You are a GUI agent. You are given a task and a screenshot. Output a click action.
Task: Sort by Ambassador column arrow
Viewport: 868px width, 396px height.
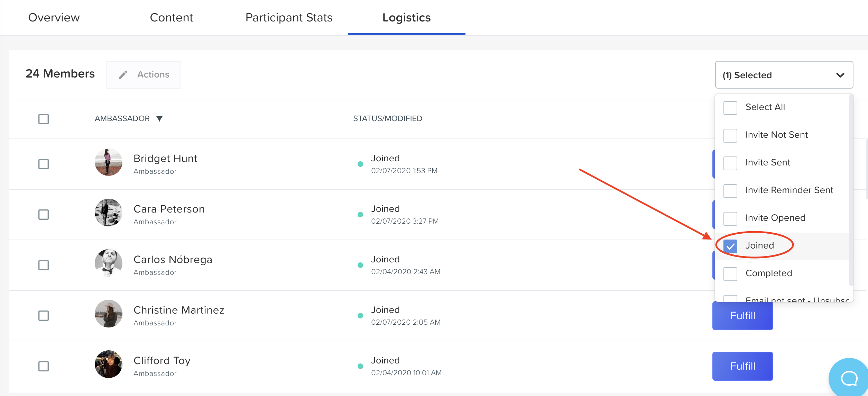tap(159, 119)
